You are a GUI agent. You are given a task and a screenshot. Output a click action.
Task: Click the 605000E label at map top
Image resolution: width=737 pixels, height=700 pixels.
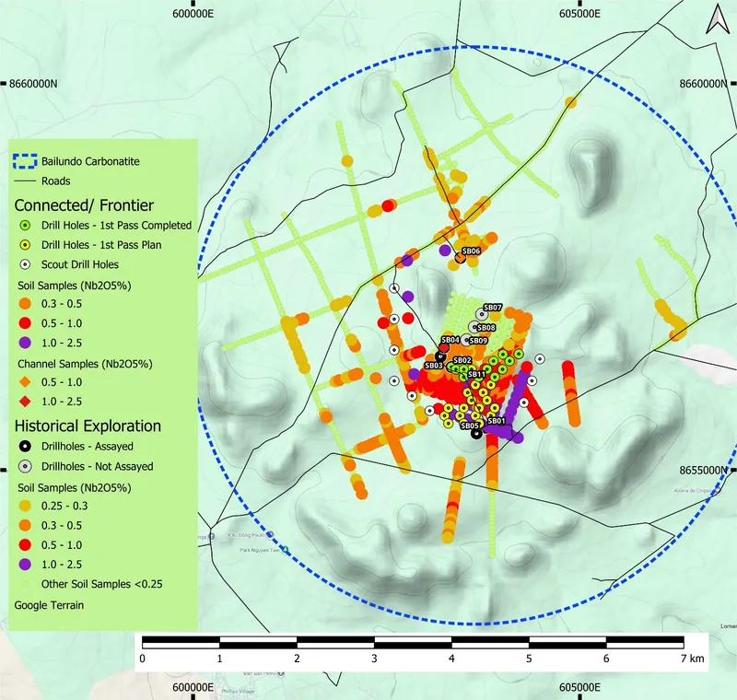(579, 14)
